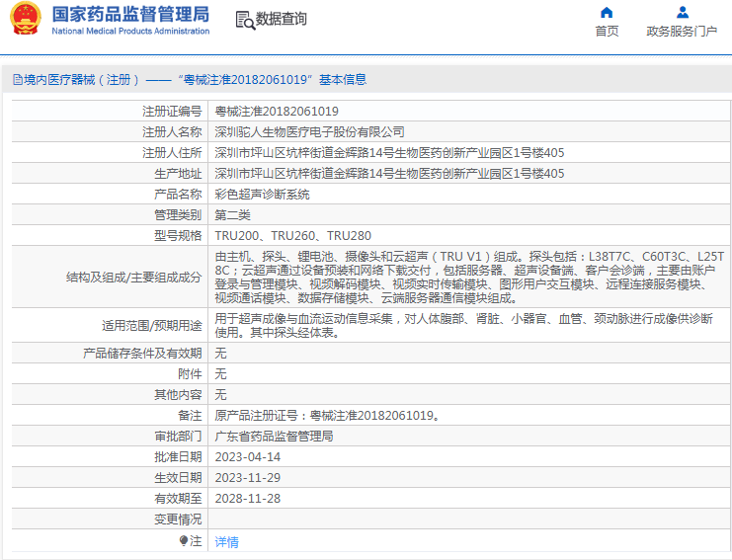The width and height of the screenshot is (732, 560).
Task: Click the document icon before 境内医疗器械
Action: [x=18, y=80]
